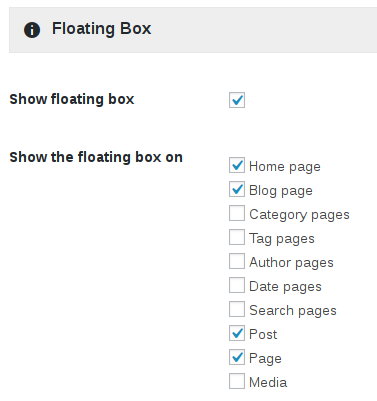Uncheck the Show floating box checkbox

[237, 100]
